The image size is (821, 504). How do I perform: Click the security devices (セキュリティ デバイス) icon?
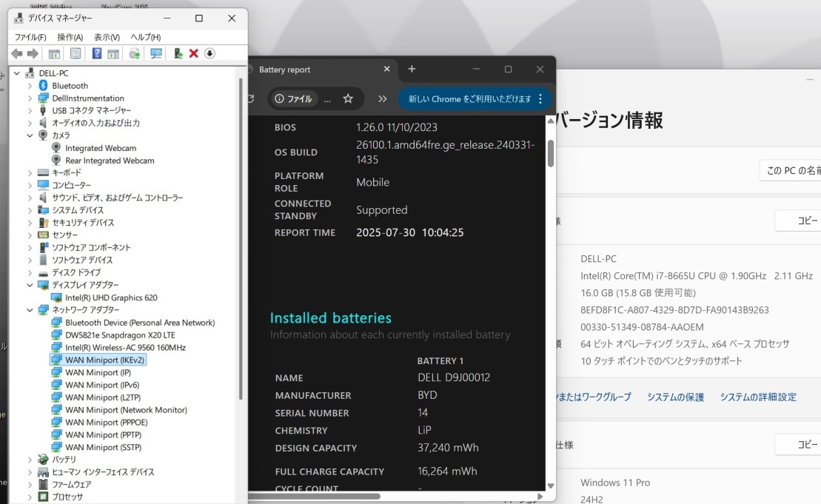click(x=43, y=223)
